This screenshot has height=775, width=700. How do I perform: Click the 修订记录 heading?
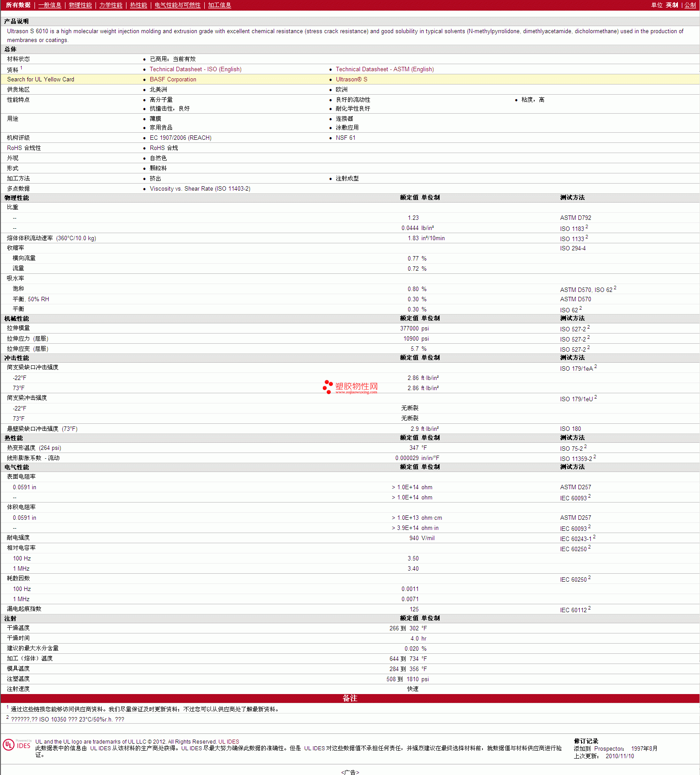click(x=586, y=741)
